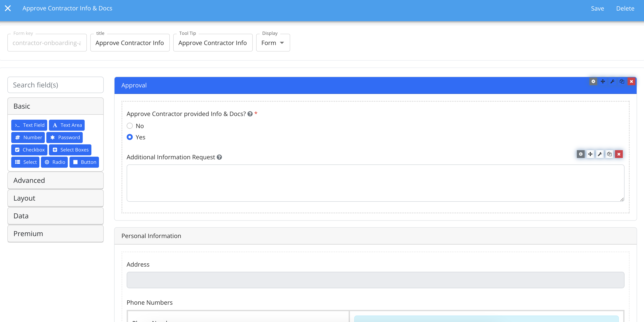
Task: Remove the Additional Information Request field
Action: (x=619, y=154)
